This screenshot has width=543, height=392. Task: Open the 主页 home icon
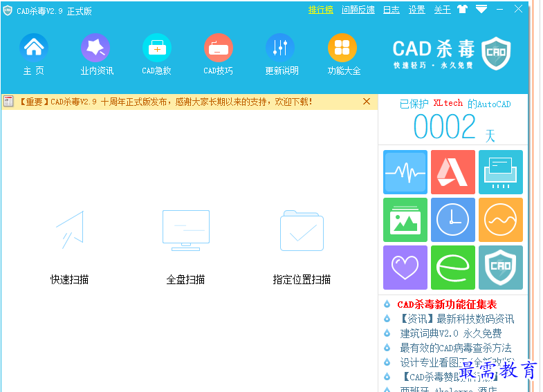34,48
